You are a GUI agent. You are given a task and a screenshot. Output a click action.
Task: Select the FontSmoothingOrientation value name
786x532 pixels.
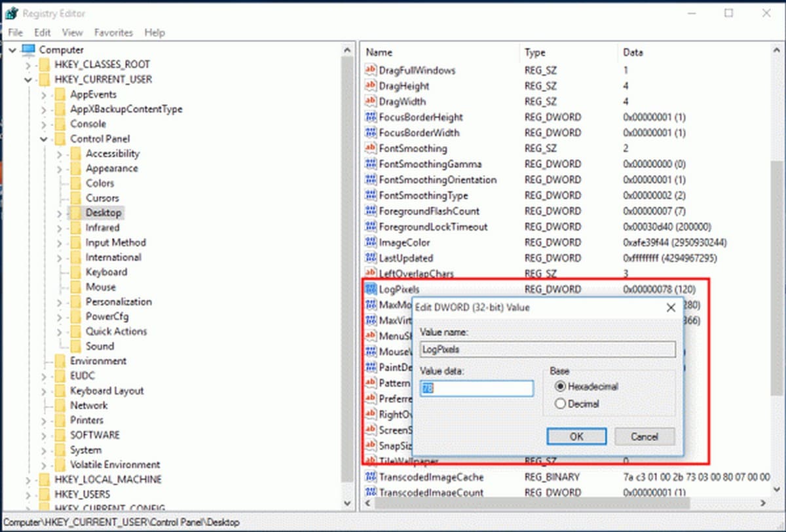(x=438, y=180)
